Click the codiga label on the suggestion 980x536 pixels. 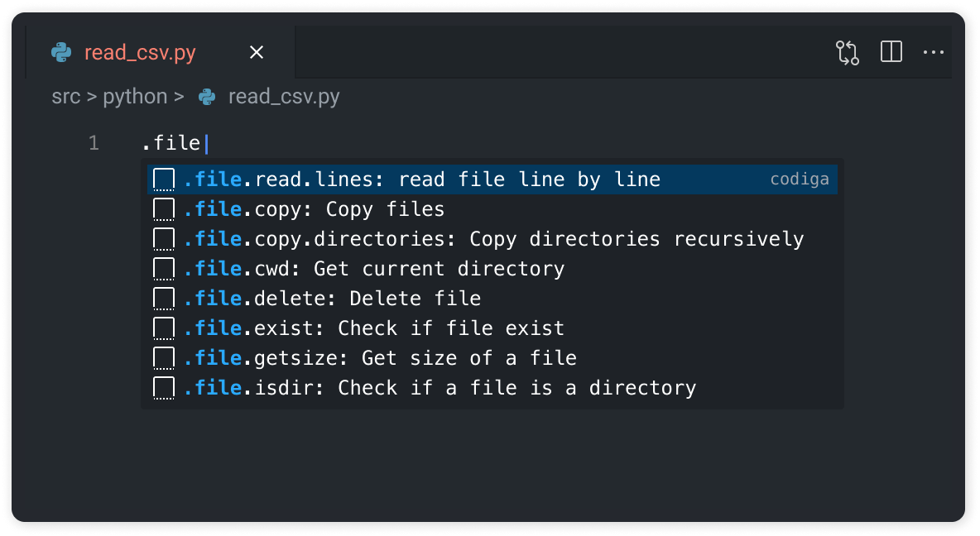(799, 179)
